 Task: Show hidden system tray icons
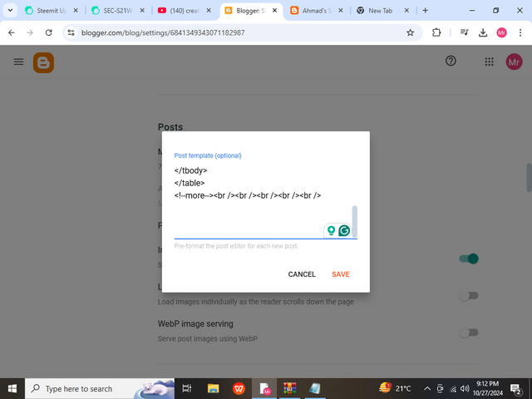427,388
